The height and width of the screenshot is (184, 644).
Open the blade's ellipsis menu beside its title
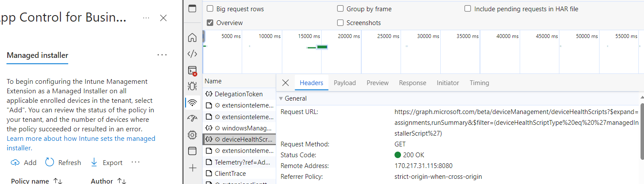click(x=146, y=18)
